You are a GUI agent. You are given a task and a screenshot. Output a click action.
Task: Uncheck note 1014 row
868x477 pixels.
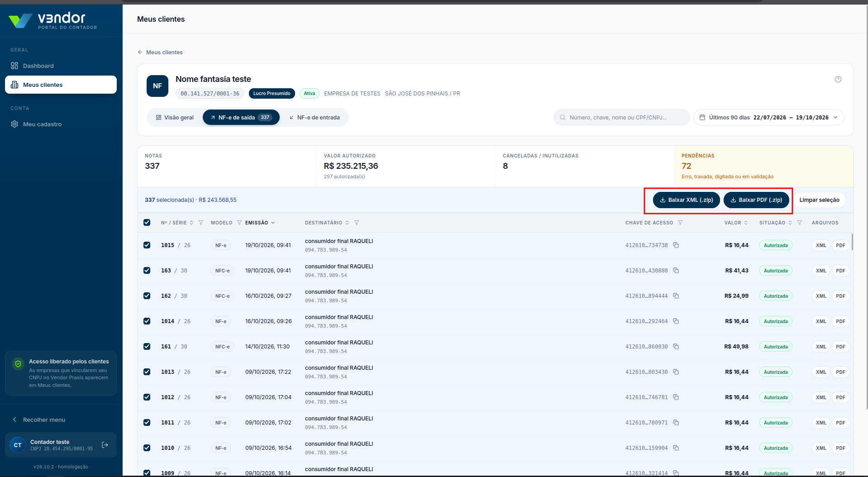[x=147, y=321]
